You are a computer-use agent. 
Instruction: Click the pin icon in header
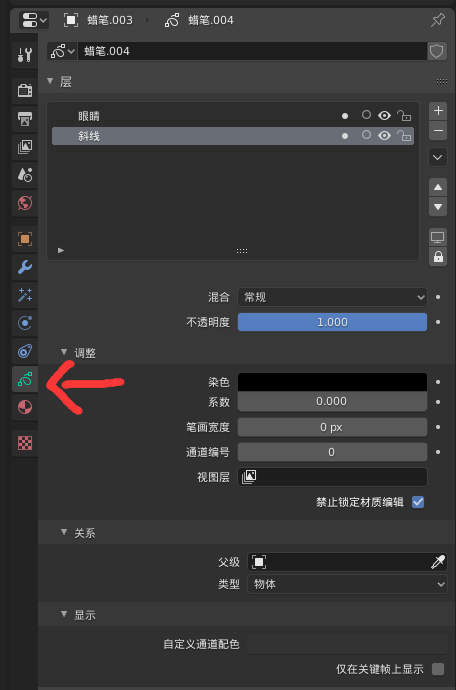tap(438, 20)
